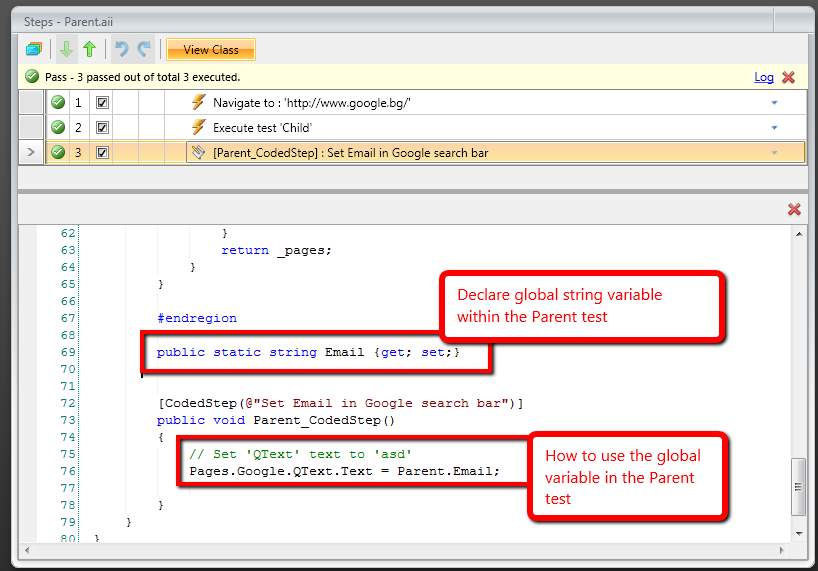Select step 'Set Email in Google search bar'
The image size is (818, 571).
click(350, 153)
